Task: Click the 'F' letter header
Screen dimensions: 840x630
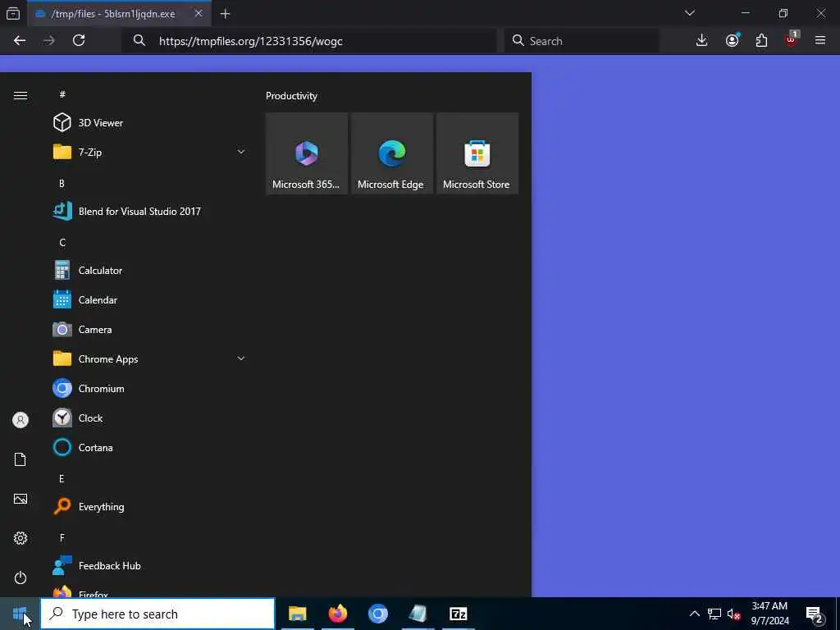Action: [x=62, y=538]
